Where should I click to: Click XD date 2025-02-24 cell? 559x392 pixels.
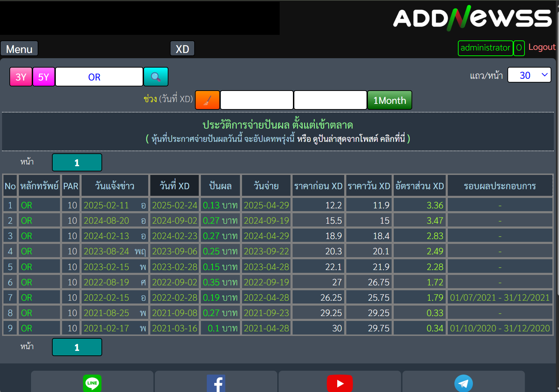click(175, 205)
